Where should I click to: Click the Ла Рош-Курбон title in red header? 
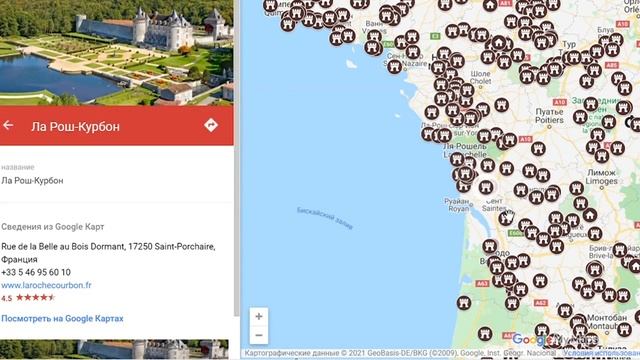pos(76,127)
